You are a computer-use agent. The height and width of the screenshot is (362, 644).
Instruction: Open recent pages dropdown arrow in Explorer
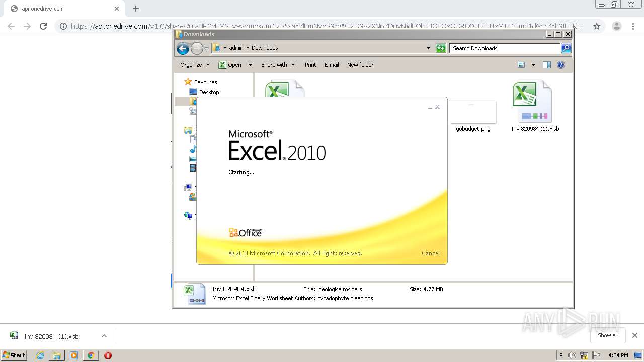(206, 49)
